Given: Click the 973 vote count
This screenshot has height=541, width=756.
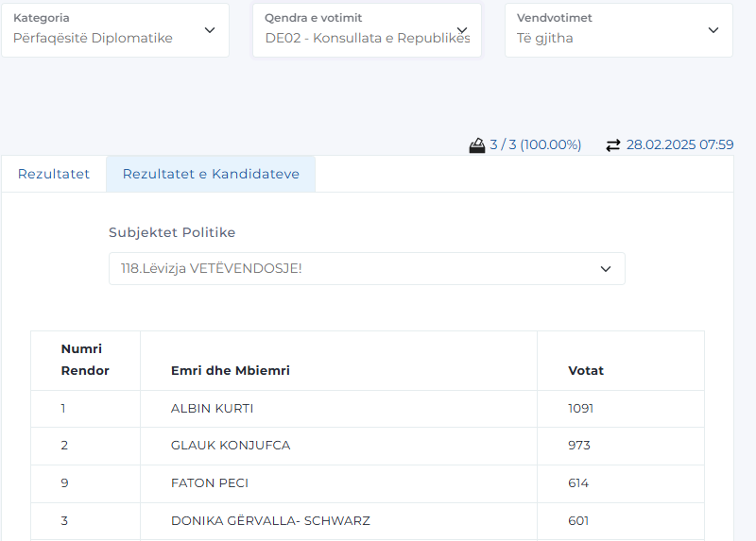Looking at the screenshot, I should point(578,446).
